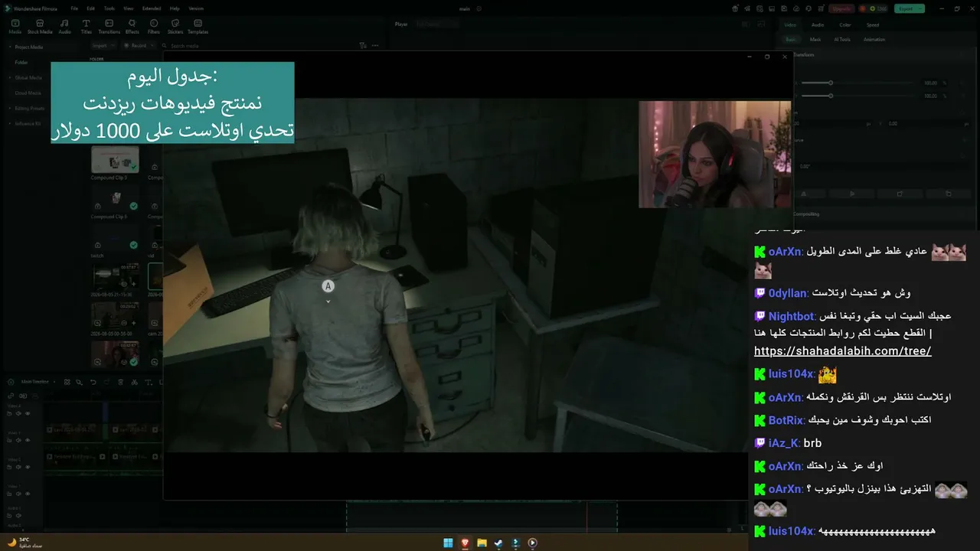Expand the Editing Presets tree arrow
This screenshot has height=551, width=980.
10,108
